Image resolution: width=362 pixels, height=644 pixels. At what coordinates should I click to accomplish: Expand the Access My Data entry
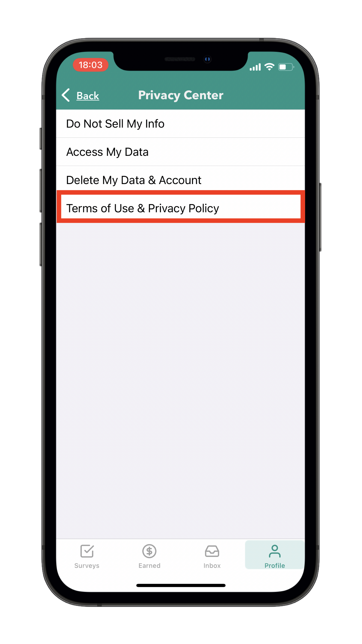[181, 152]
